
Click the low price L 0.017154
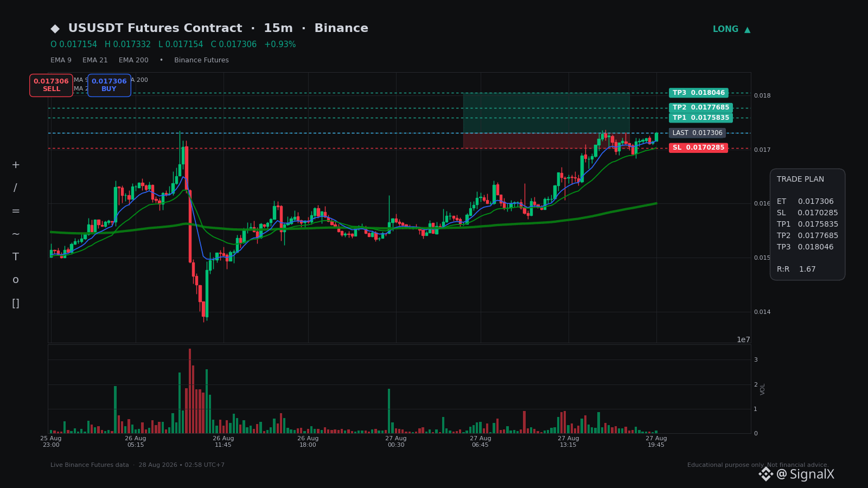click(x=181, y=44)
